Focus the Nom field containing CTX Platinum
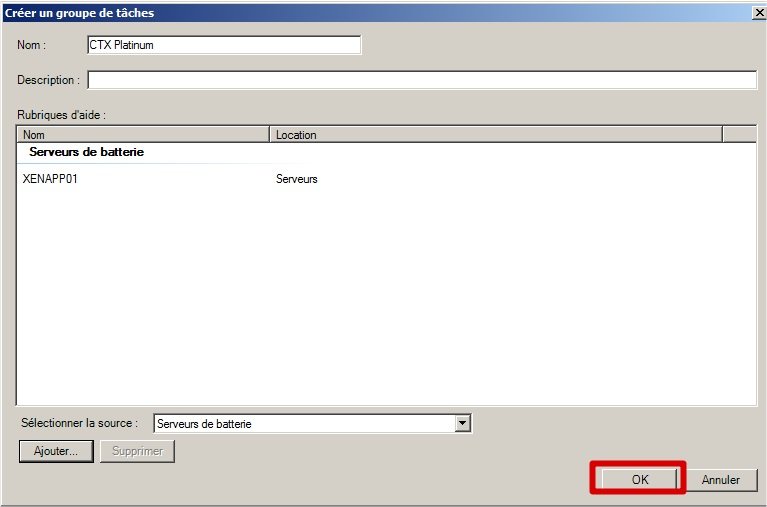The width and height of the screenshot is (767, 507). (x=223, y=45)
